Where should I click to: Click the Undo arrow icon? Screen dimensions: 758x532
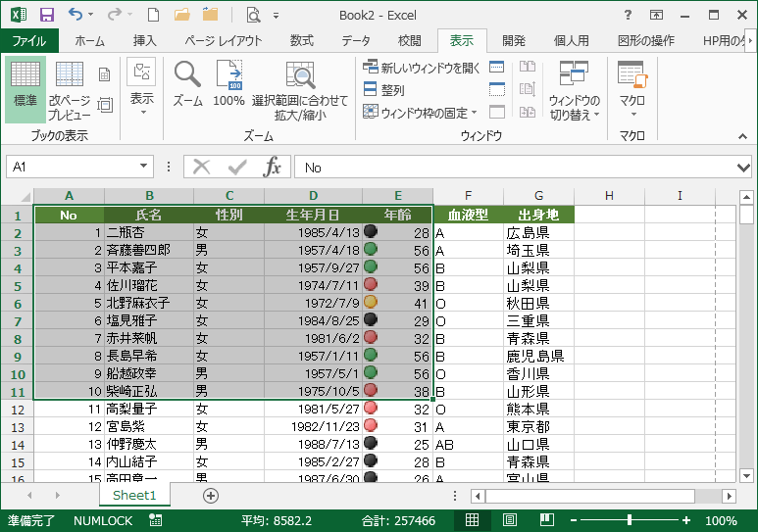coord(76,15)
